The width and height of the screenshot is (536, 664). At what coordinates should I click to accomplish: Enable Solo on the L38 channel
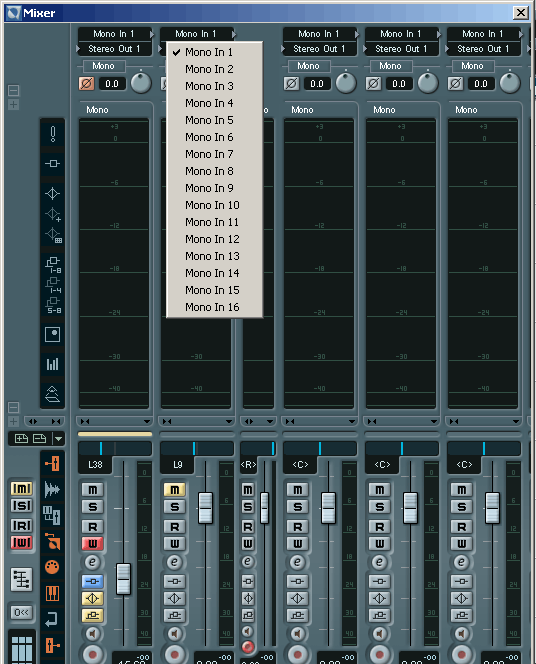93,507
